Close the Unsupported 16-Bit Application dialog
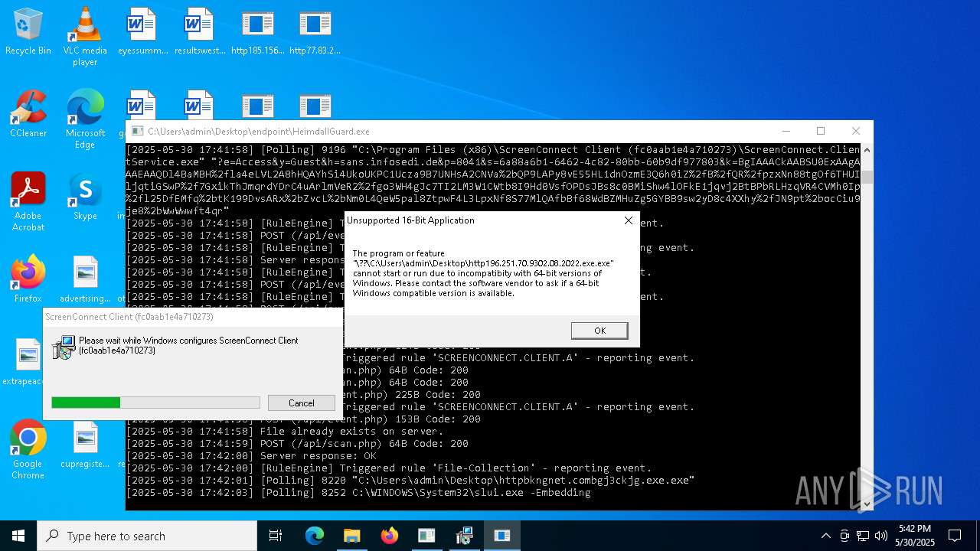The width and height of the screenshot is (980, 551). 629,220
